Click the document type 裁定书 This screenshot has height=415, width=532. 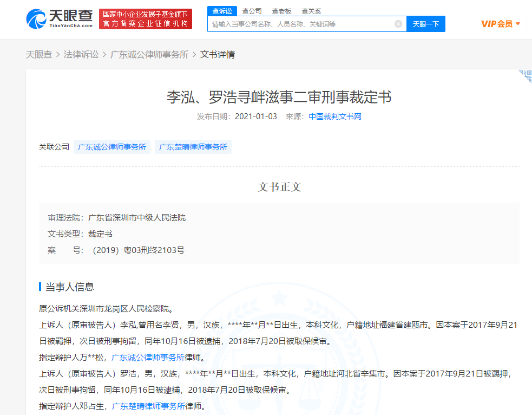click(100, 234)
